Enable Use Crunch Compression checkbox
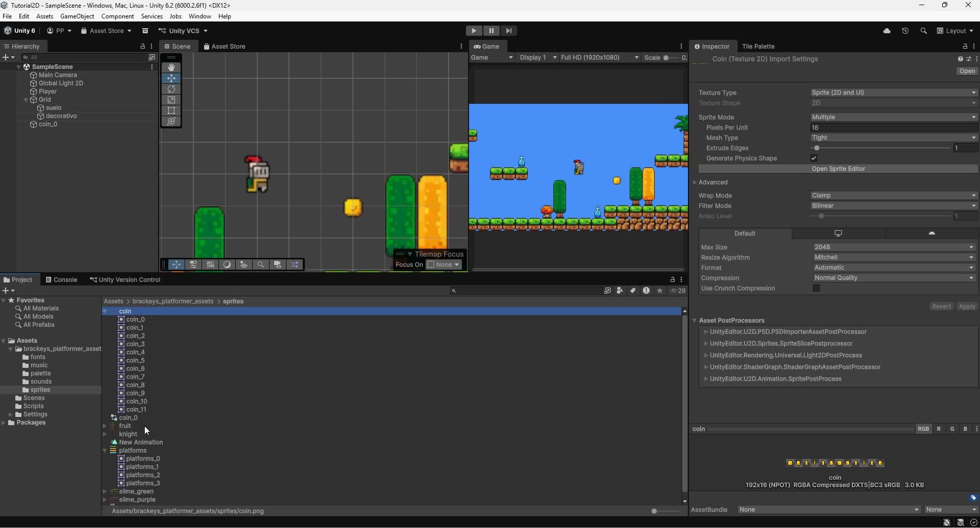Screen dimensions: 980x528 coord(816,288)
